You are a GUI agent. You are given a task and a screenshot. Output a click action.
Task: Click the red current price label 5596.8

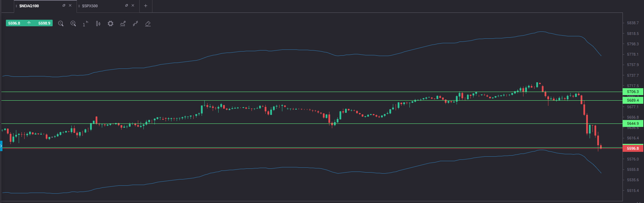(x=633, y=148)
